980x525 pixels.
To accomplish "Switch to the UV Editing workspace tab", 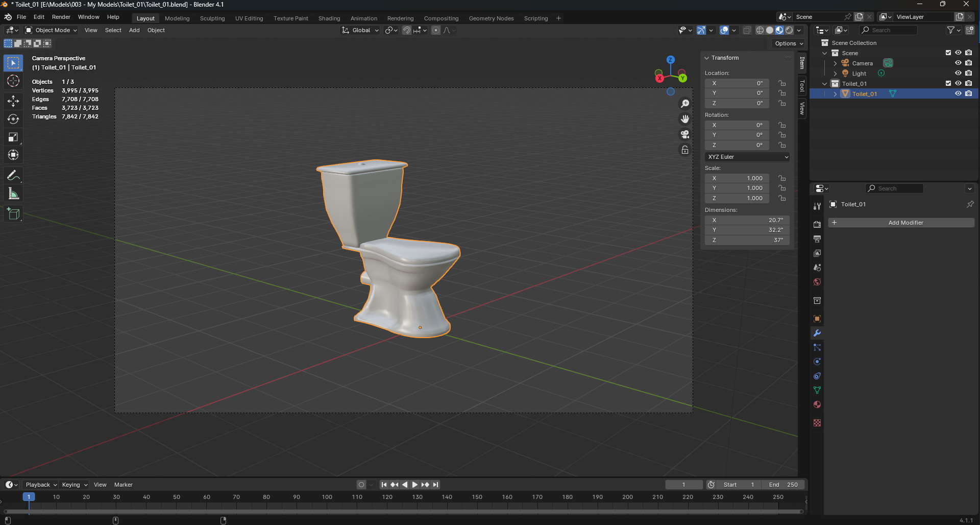I will [249, 18].
